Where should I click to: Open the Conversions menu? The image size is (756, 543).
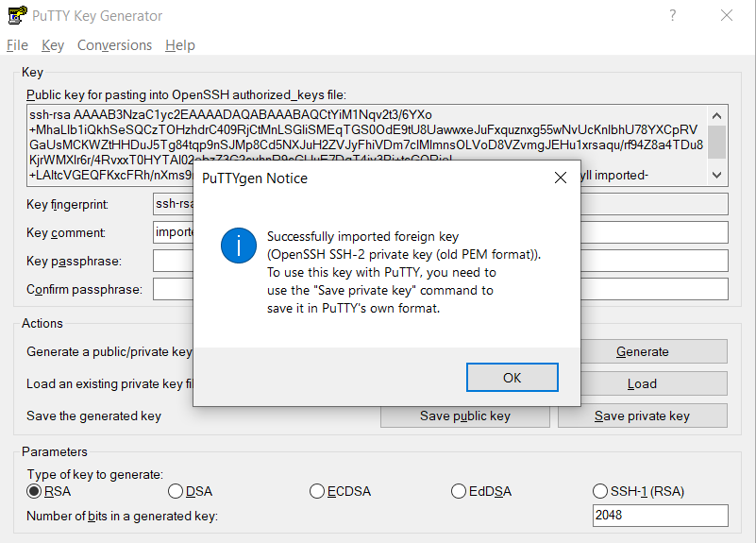pos(115,45)
